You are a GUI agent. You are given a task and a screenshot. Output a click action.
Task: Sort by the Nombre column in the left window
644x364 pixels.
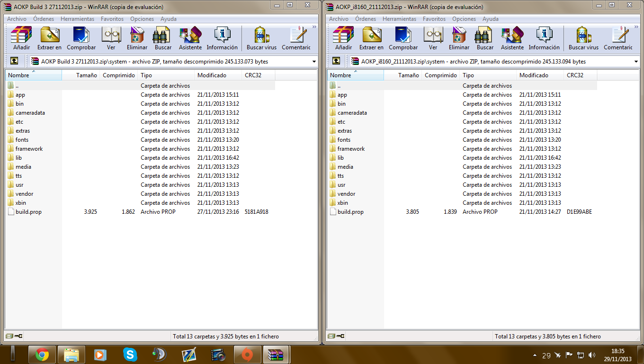point(34,75)
